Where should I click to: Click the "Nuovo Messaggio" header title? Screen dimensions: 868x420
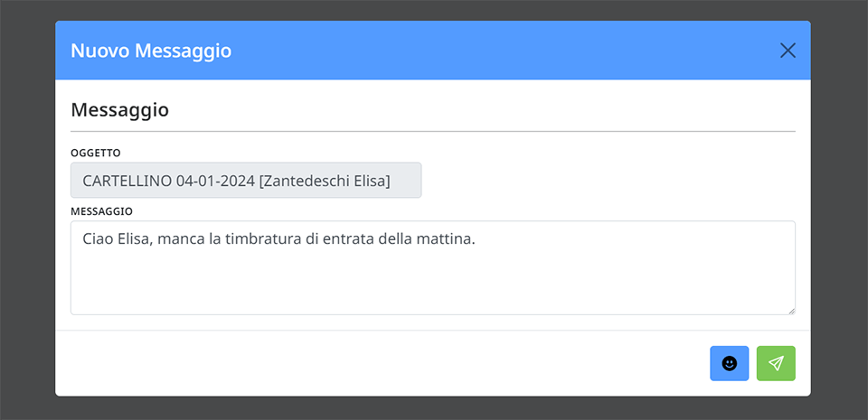pyautogui.click(x=151, y=51)
